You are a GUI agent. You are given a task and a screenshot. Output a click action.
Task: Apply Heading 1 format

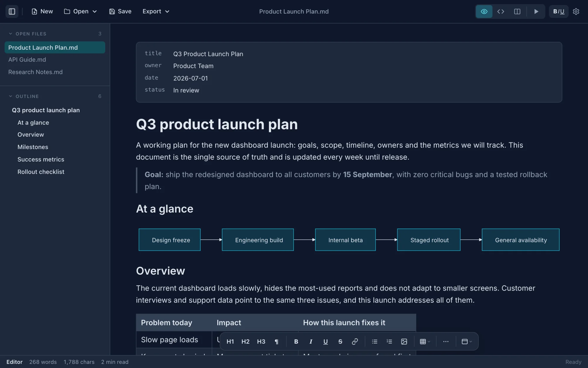click(x=230, y=342)
